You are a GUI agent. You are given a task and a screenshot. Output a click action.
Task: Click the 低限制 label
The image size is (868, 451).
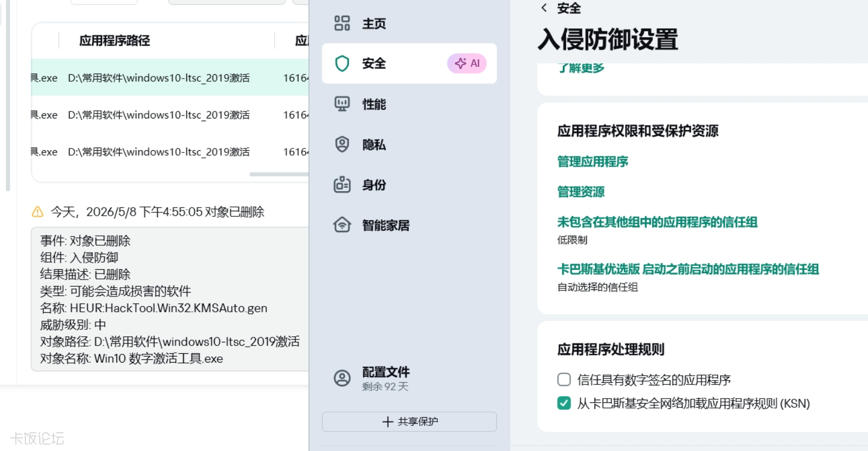click(572, 240)
